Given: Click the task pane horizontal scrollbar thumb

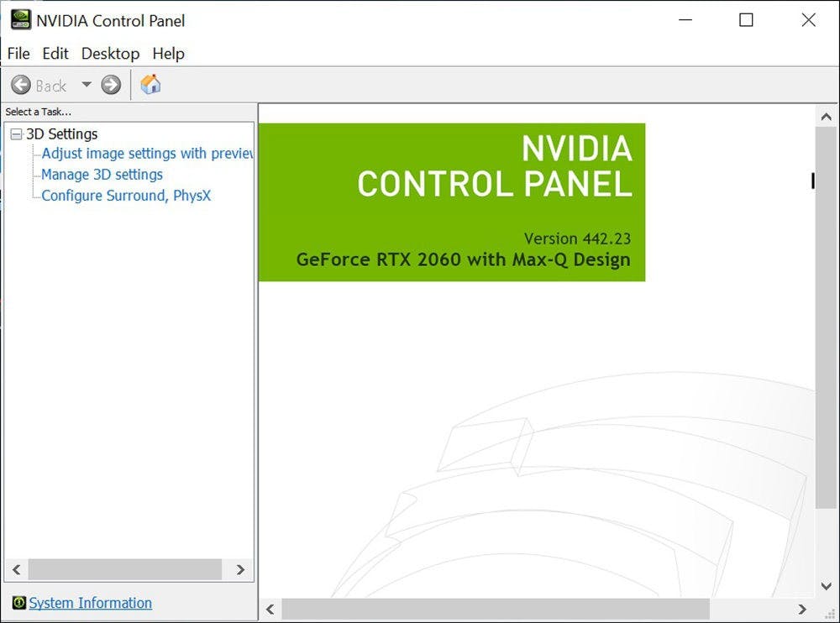Looking at the screenshot, I should 125,569.
